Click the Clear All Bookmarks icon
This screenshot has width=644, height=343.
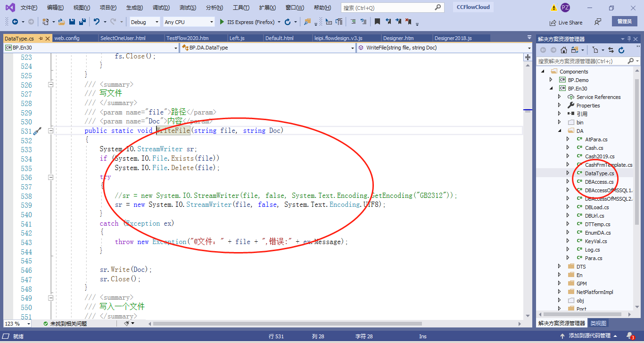pos(408,22)
